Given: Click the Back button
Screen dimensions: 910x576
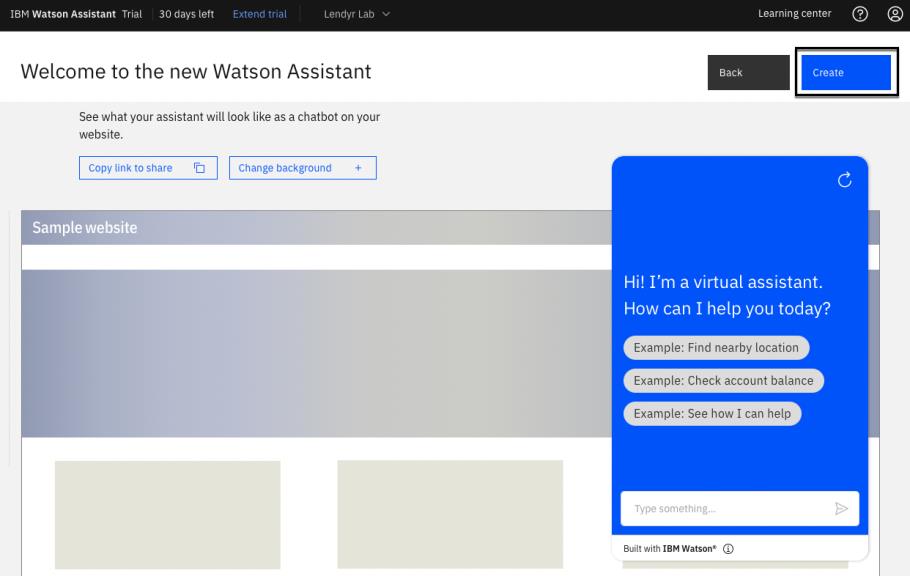Looking at the screenshot, I should point(748,73).
